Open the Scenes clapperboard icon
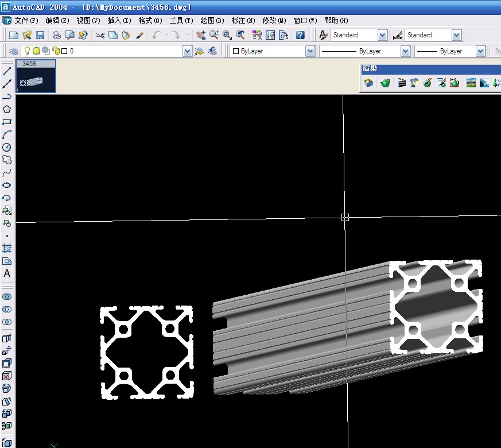 point(402,83)
